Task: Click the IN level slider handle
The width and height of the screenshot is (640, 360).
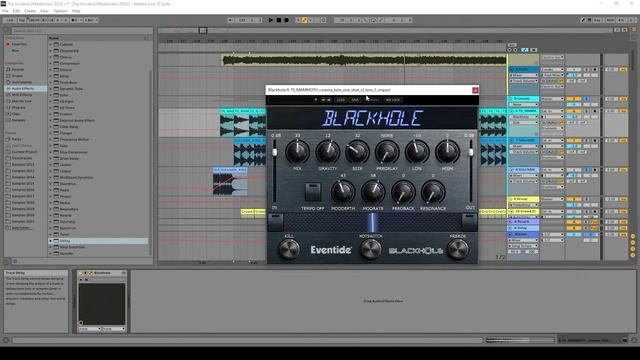Action: click(275, 152)
